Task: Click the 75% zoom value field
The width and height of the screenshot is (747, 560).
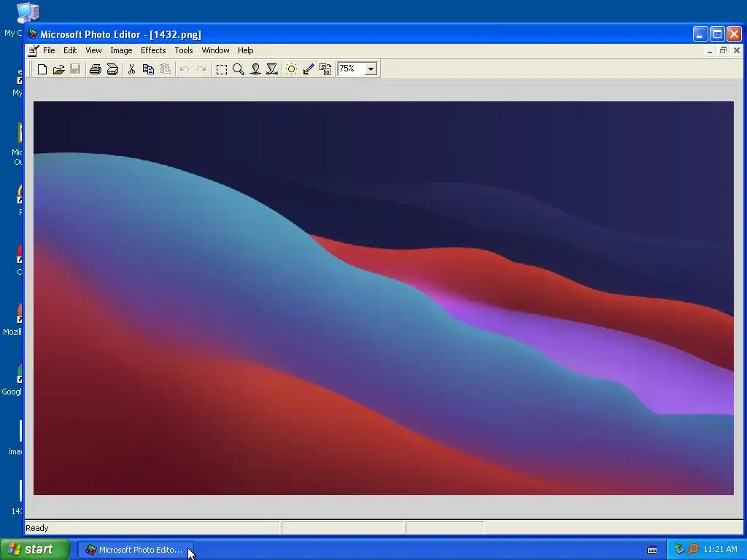Action: coord(351,69)
